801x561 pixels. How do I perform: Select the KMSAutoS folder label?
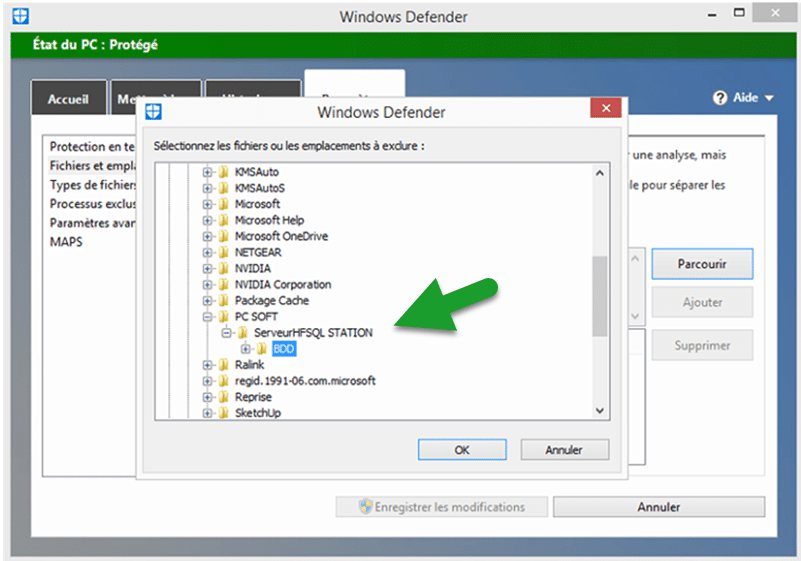pyautogui.click(x=260, y=188)
